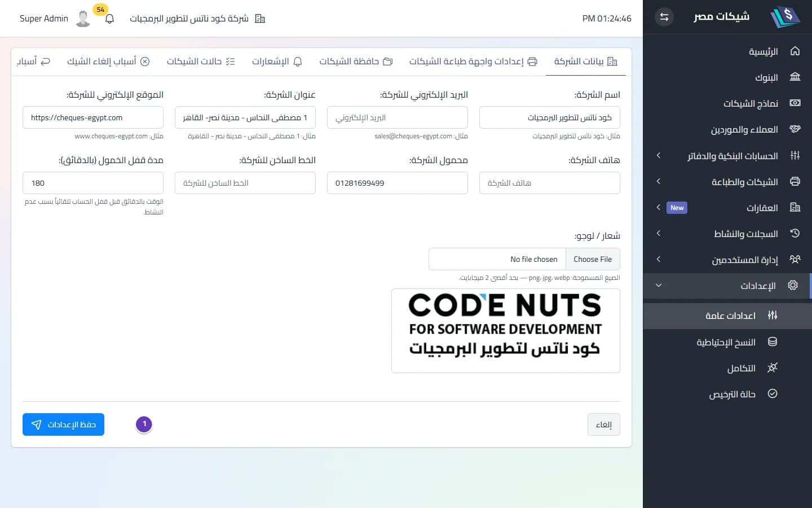Screen dimensions: 812x508
Task: Open الإشعارات tab
Action: tap(277, 62)
